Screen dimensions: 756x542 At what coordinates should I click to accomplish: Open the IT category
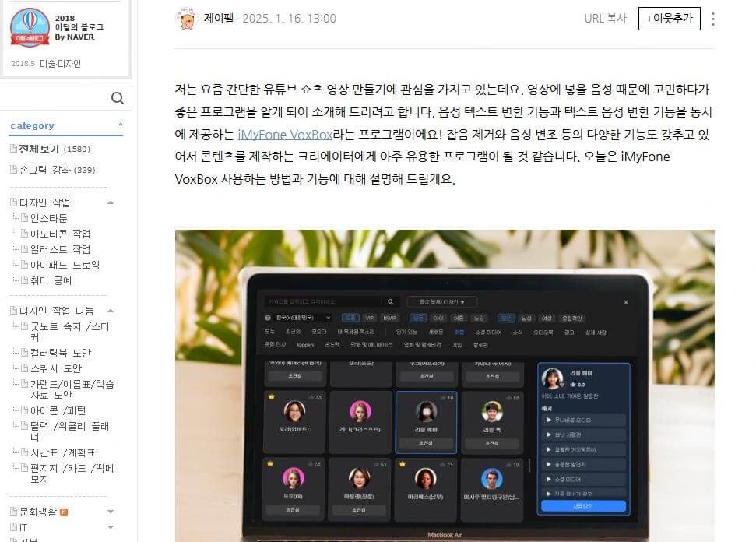click(x=23, y=527)
